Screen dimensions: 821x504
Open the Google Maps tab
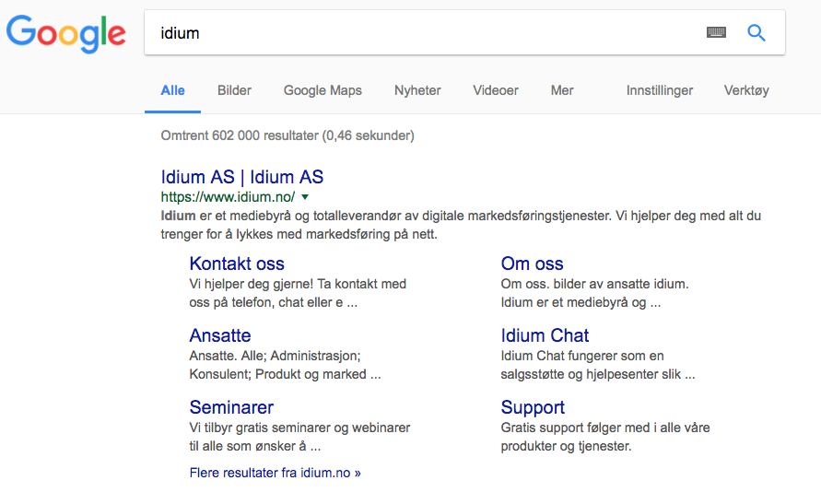click(x=323, y=90)
